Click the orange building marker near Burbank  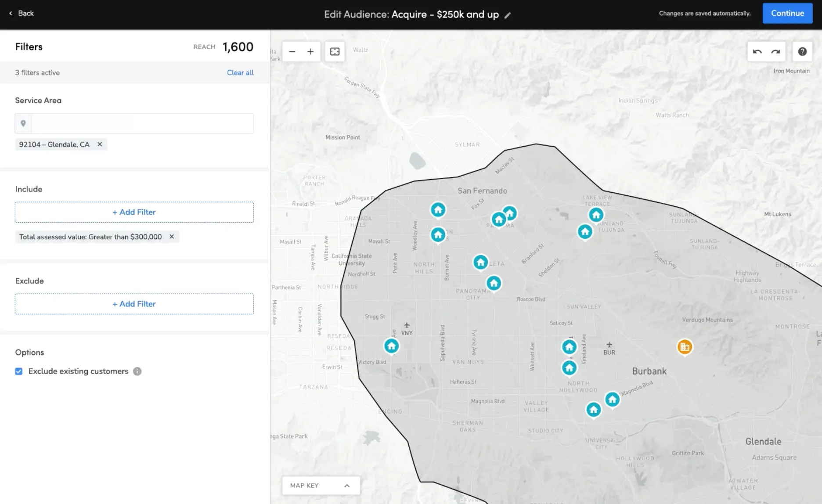point(684,347)
